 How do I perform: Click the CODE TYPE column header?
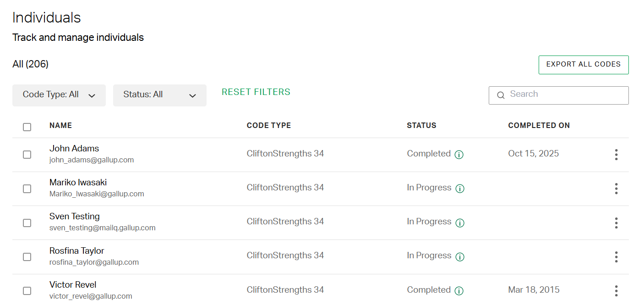269,125
